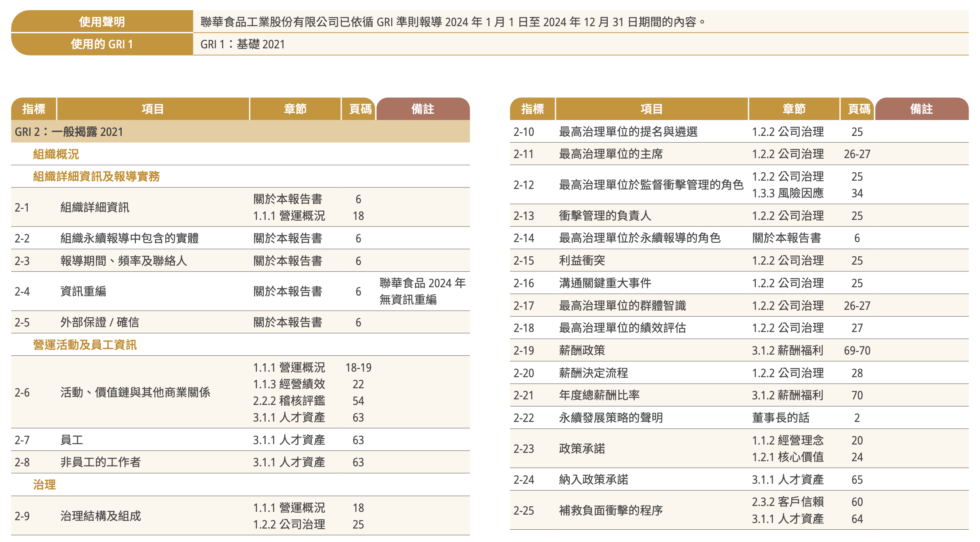Select left table 備註 column header
This screenshot has height=542, width=980.
[x=423, y=109]
